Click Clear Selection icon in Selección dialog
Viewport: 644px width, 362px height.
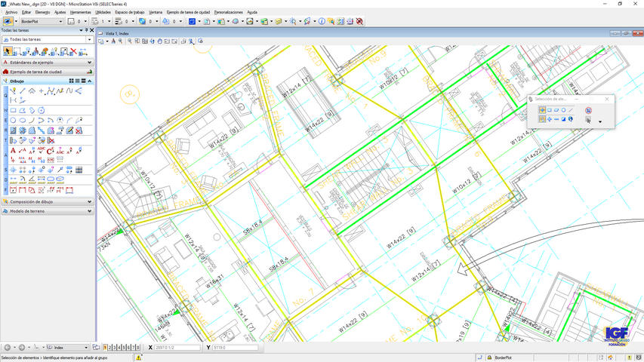589,110
